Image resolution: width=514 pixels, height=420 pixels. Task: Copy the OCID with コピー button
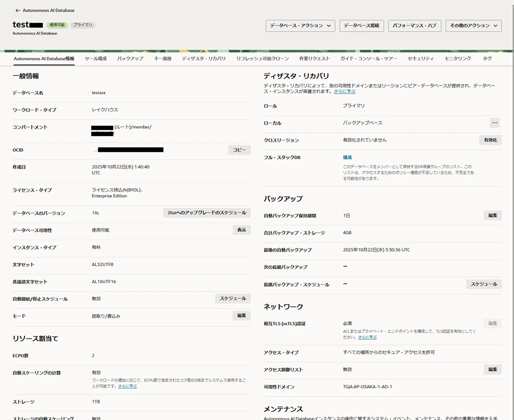pos(239,150)
